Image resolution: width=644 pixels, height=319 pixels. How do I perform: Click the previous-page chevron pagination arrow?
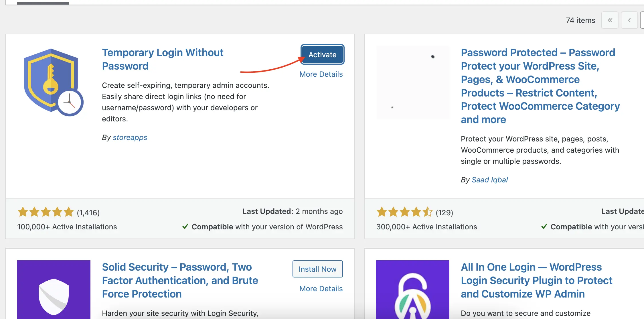629,20
